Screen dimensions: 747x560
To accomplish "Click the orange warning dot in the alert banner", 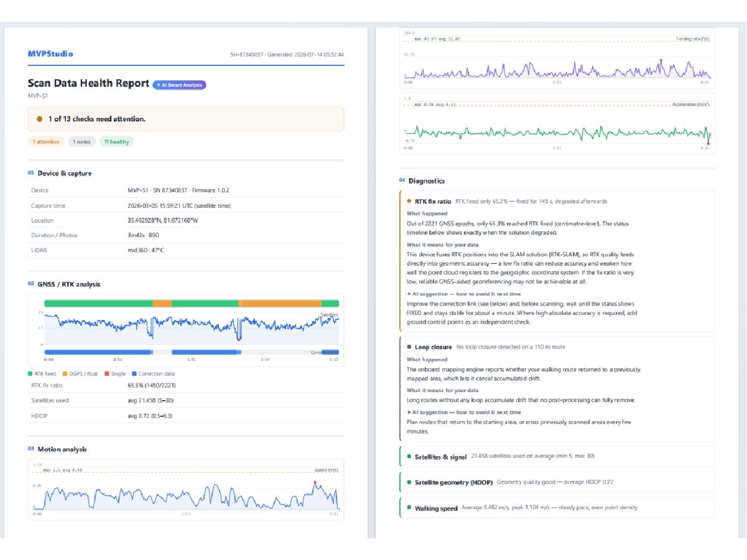I will point(39,118).
